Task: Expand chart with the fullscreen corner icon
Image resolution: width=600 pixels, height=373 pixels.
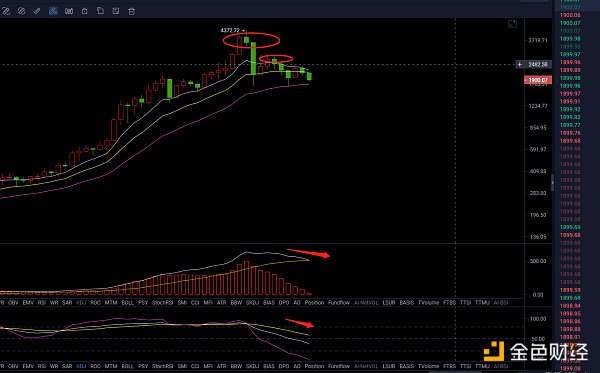Action: click(512, 24)
